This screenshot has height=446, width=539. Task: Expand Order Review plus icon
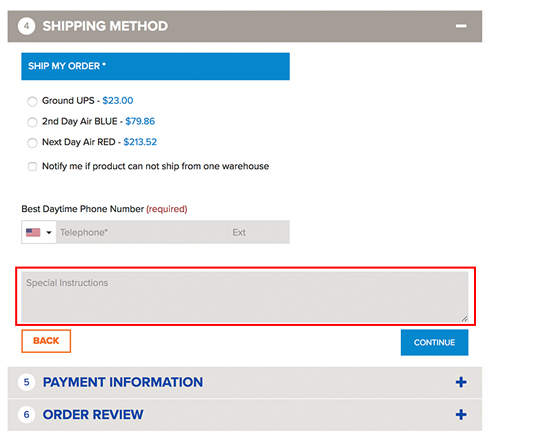[461, 414]
